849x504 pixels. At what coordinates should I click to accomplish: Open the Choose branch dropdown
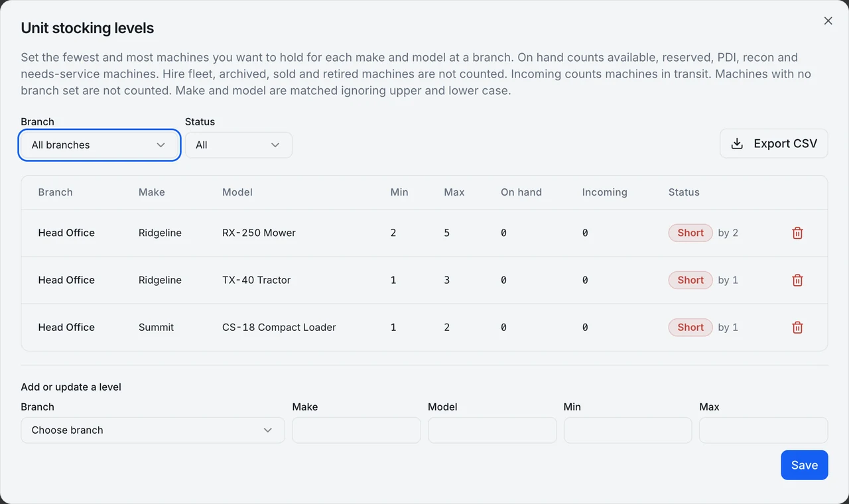pos(153,430)
